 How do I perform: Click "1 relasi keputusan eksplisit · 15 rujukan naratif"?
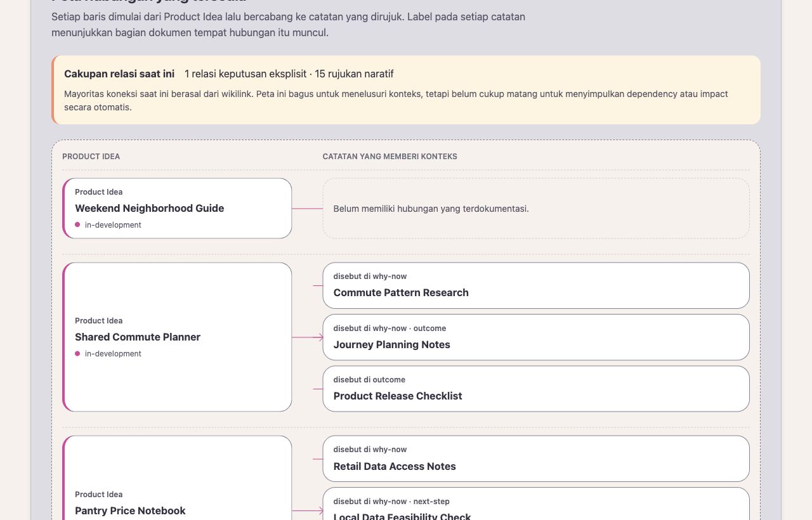coord(289,74)
